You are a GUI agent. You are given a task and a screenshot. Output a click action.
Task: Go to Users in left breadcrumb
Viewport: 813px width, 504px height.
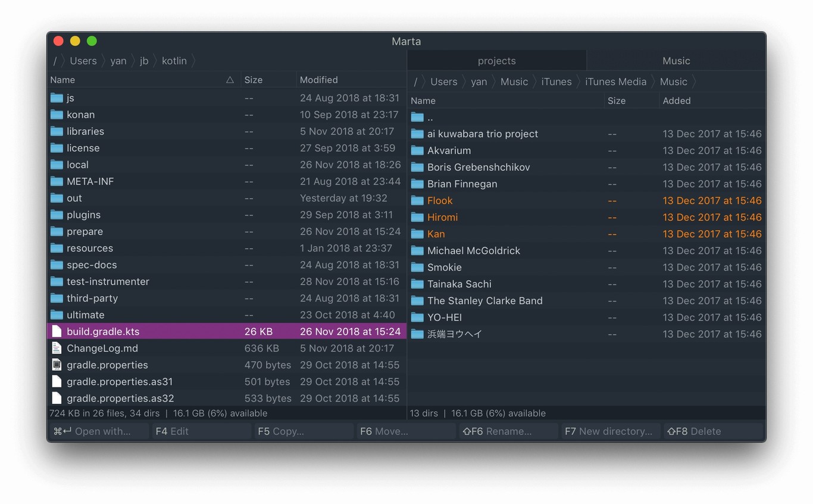click(x=83, y=61)
